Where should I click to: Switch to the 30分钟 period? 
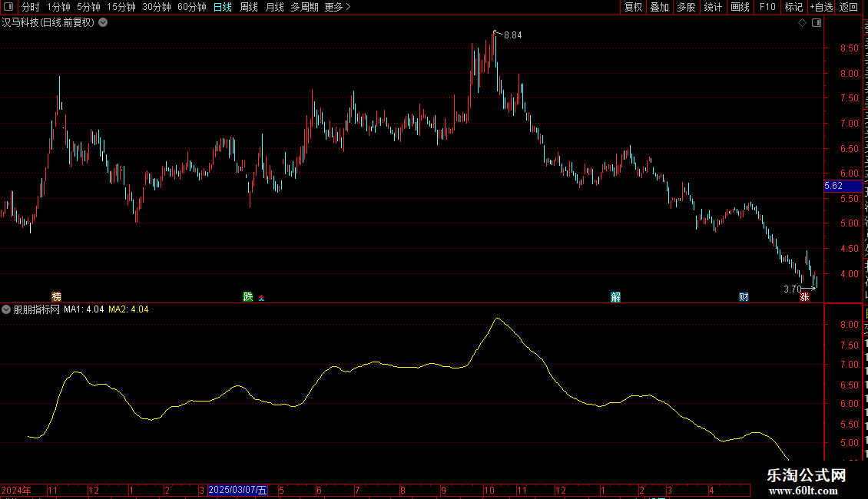click(x=157, y=7)
